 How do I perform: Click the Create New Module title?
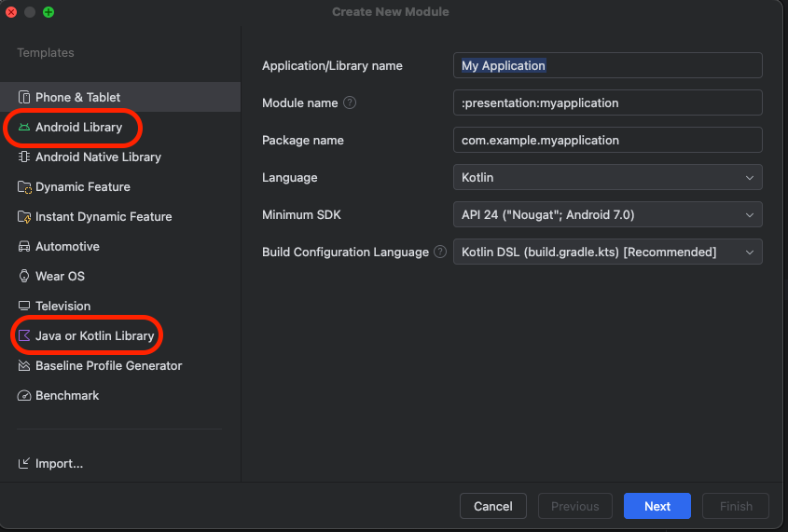pos(391,11)
